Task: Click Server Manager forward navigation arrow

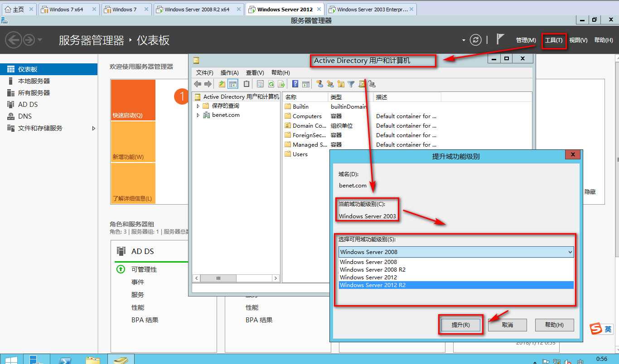Action: (x=29, y=40)
